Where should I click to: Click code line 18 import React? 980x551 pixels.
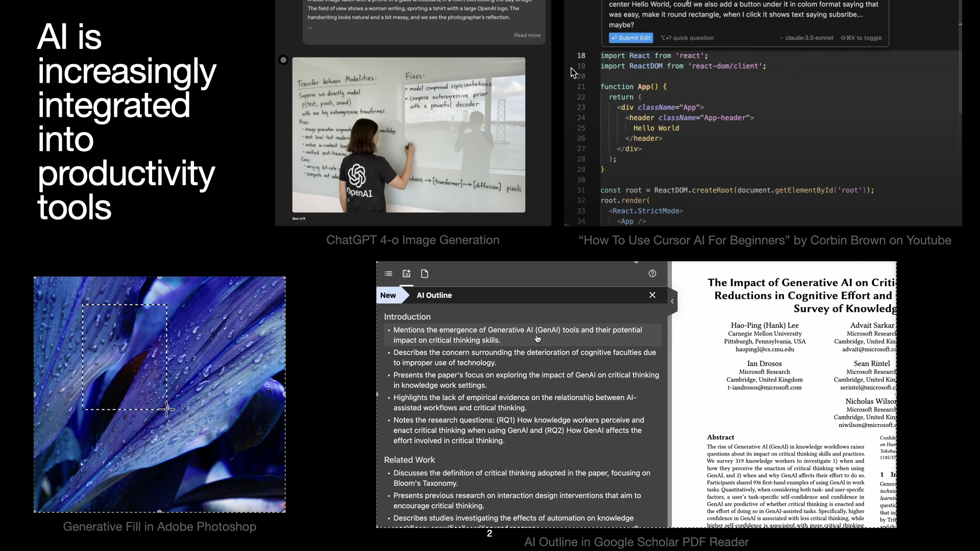coord(654,56)
